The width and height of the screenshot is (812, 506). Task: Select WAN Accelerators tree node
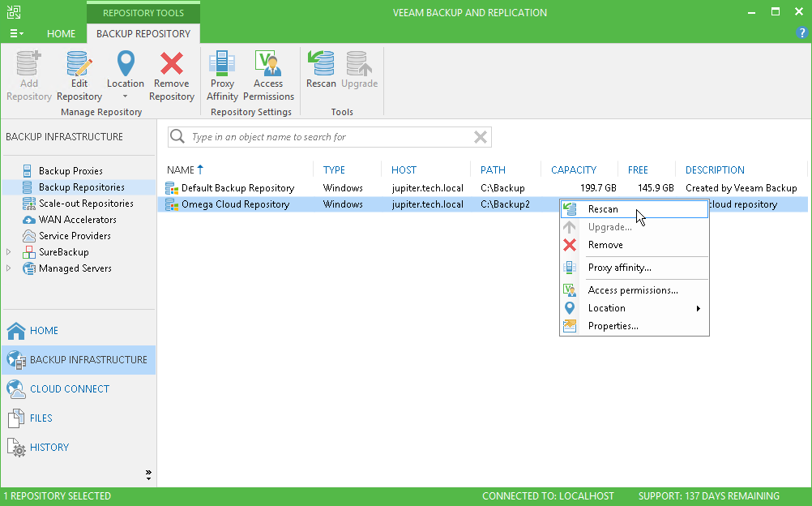click(77, 220)
